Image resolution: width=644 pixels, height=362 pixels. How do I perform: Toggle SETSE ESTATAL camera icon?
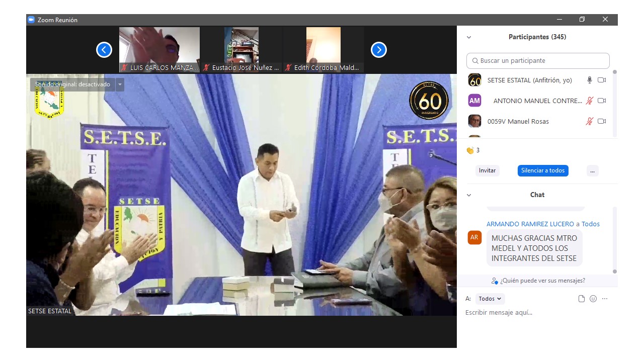pyautogui.click(x=602, y=80)
